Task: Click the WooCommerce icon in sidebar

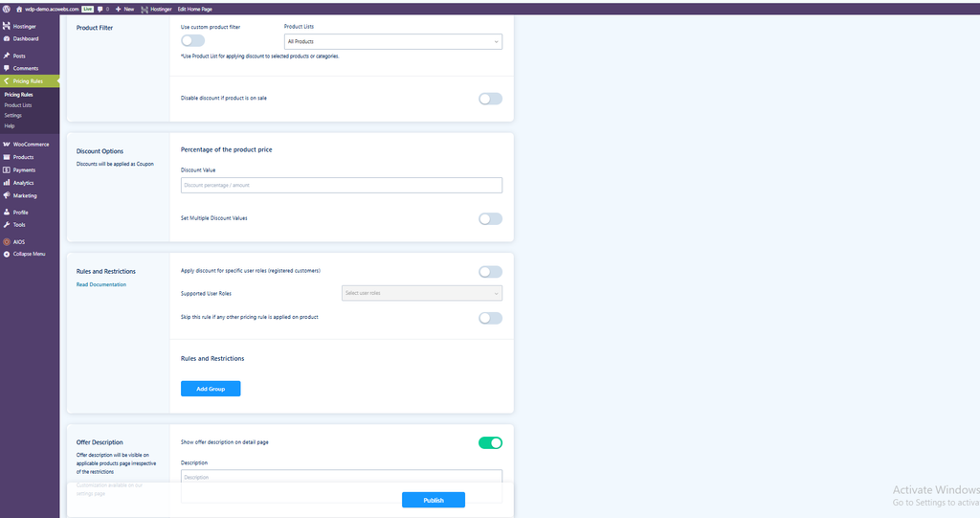Action: (7, 144)
